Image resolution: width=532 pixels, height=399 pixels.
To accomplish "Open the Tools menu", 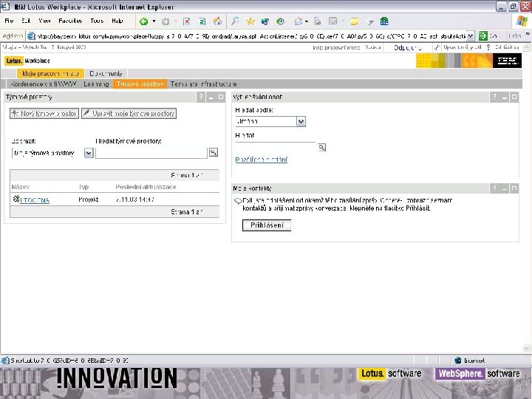I will coord(97,21).
